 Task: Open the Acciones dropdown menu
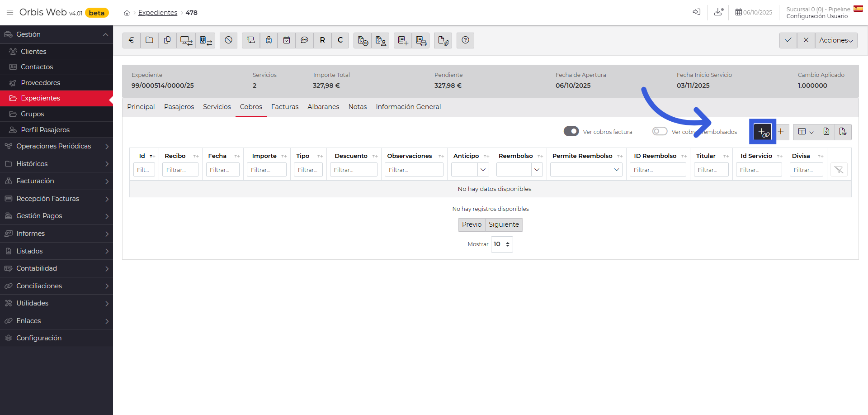[836, 40]
